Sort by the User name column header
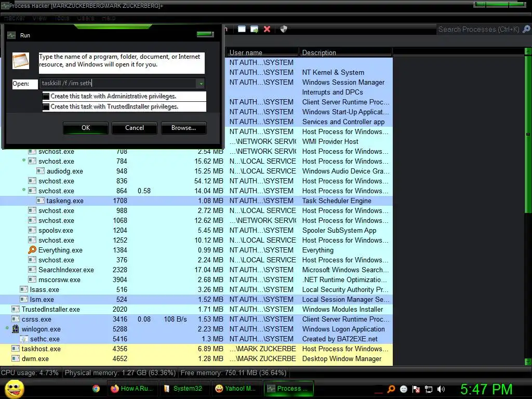 click(x=262, y=52)
